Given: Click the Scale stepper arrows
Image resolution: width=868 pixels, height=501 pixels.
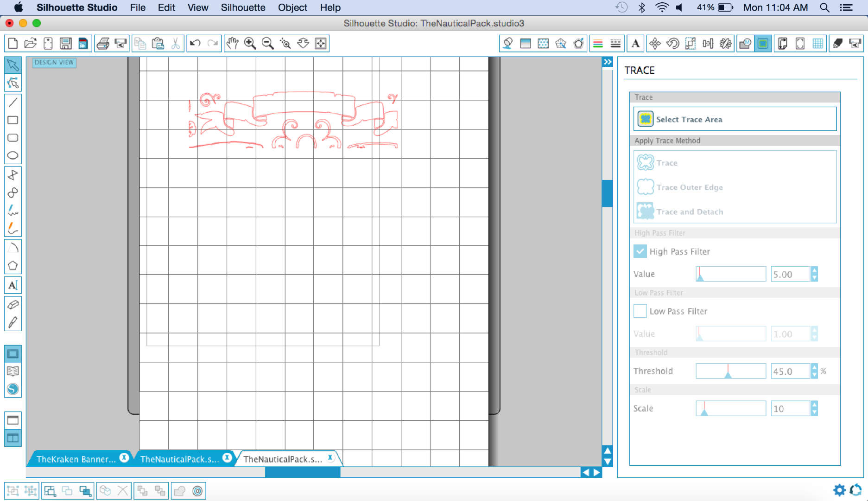Looking at the screenshot, I should [x=814, y=409].
